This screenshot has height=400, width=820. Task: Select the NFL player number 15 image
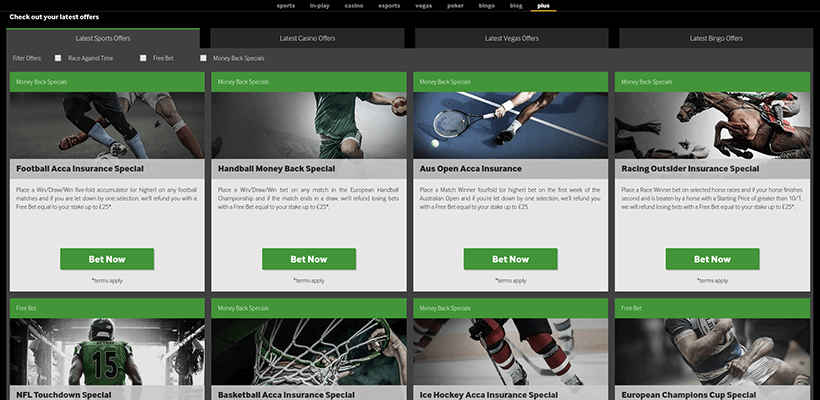point(107,352)
